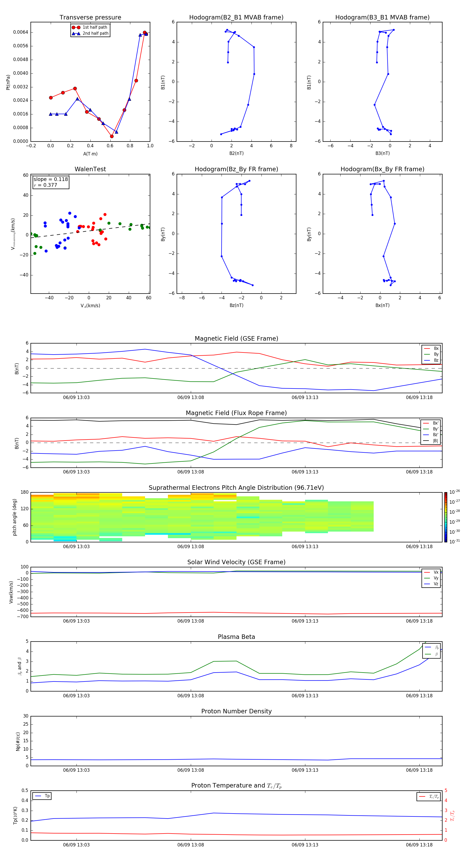The image size is (473, 868).
Task: Click the 'B3(nT)' x-axis label
Action: click(x=382, y=153)
